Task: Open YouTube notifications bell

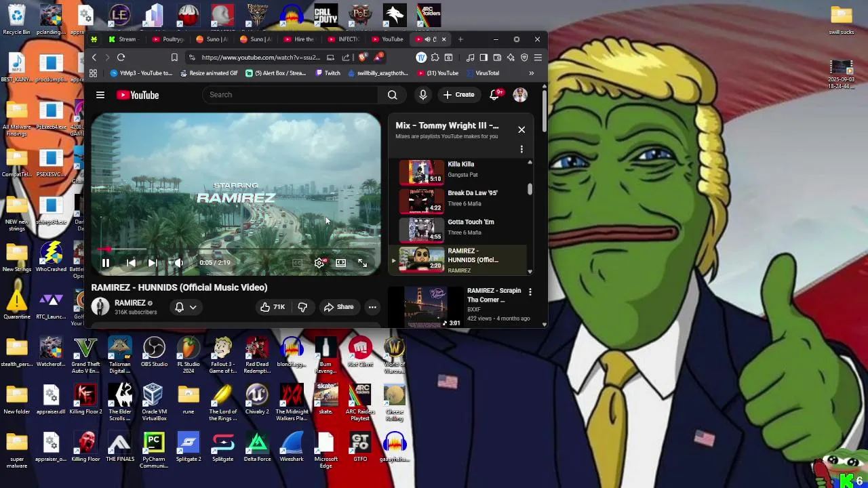Action: (495, 95)
